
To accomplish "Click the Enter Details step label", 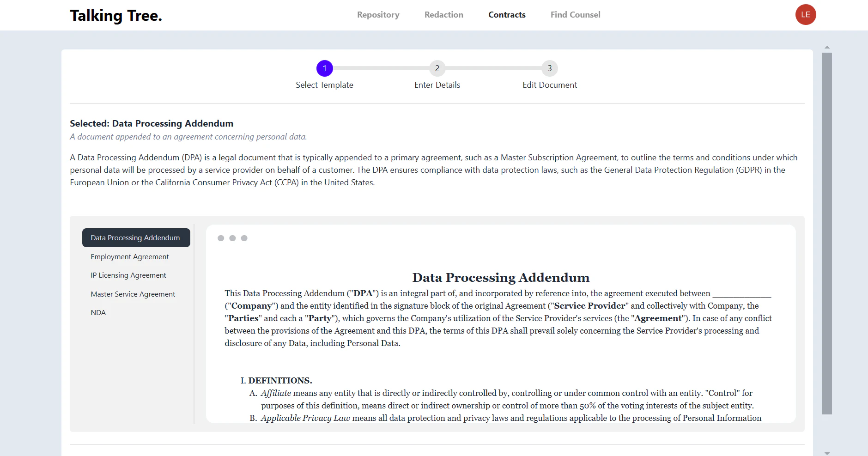I will coord(437,85).
